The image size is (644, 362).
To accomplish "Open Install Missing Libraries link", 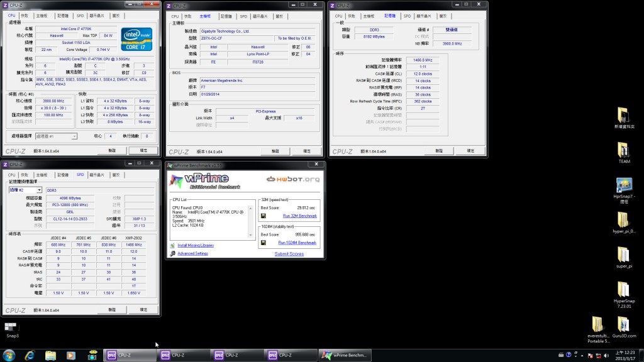I will tap(196, 246).
